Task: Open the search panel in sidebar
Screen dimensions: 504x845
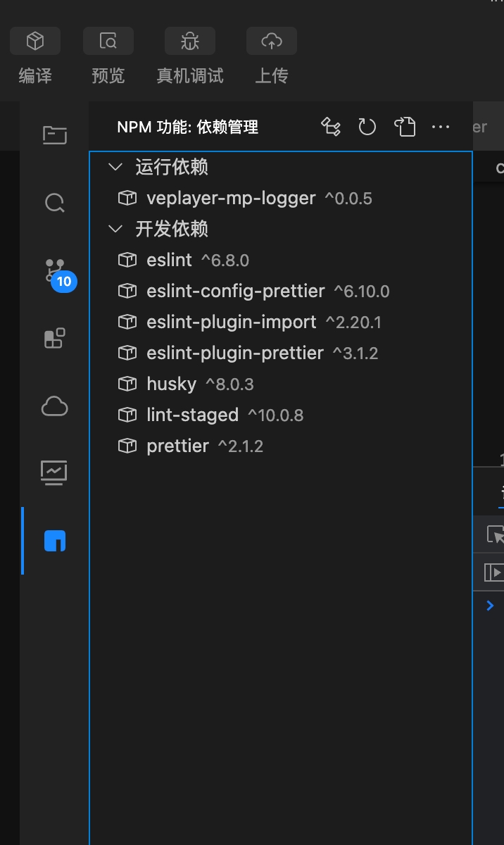Action: pyautogui.click(x=54, y=203)
